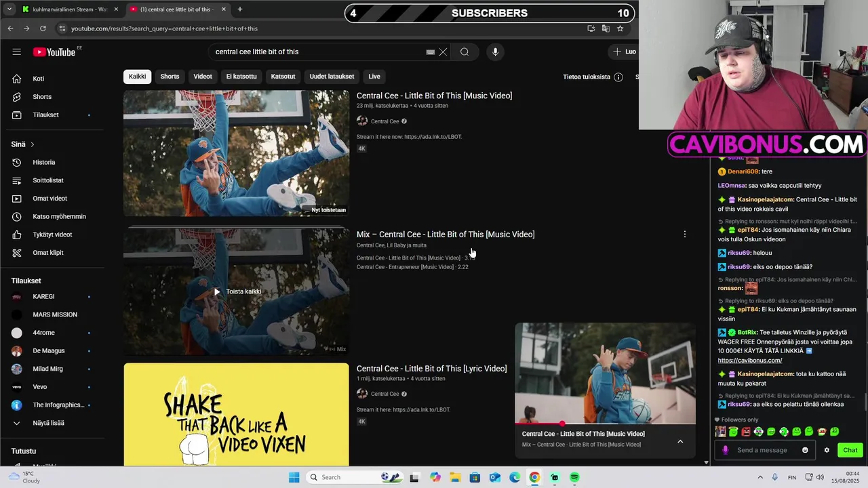Reload the page in the browser
The image size is (868, 488).
[x=43, y=28]
